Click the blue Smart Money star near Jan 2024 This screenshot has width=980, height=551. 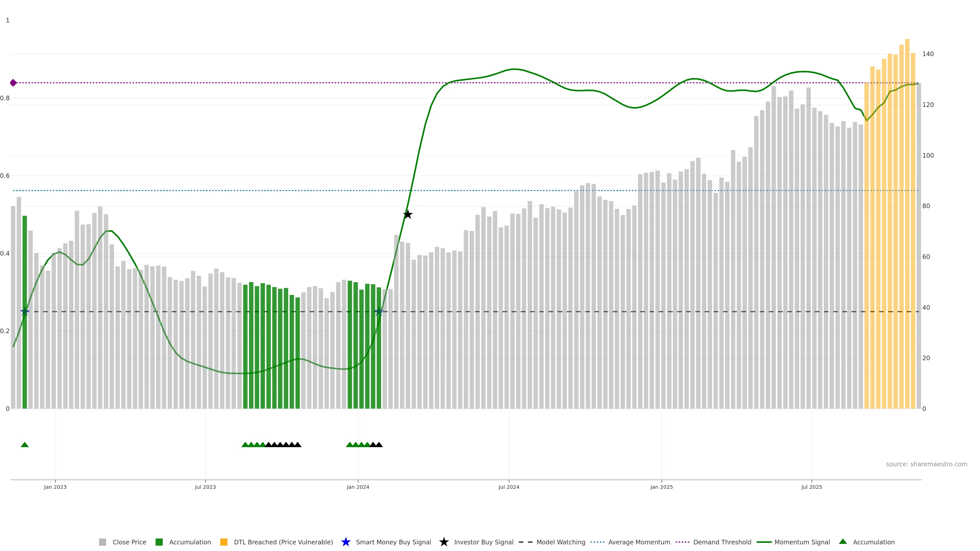click(379, 312)
